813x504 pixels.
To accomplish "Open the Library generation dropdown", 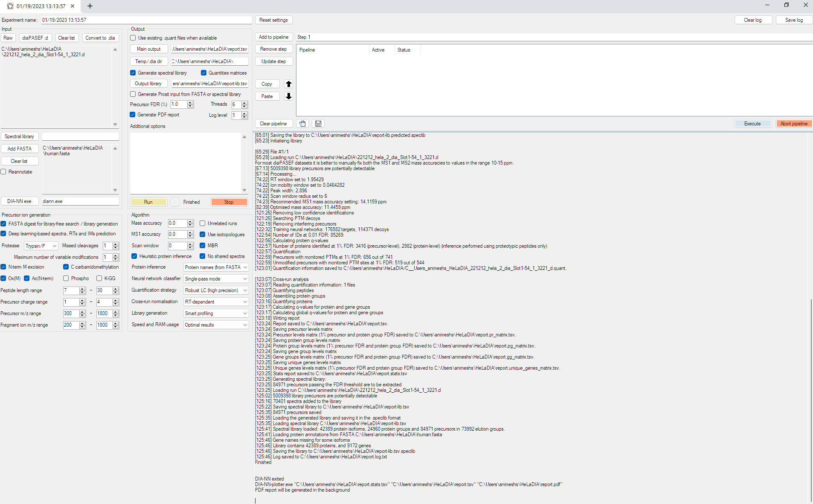I will (216, 313).
